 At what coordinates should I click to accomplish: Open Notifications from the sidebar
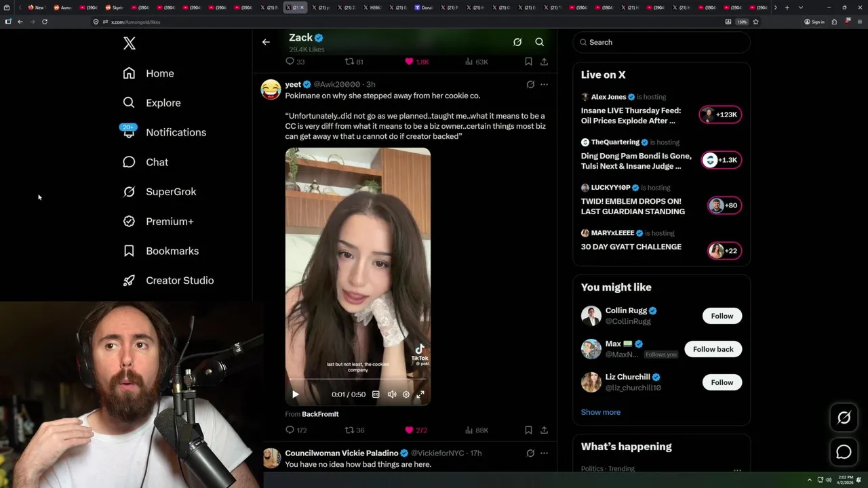click(163, 132)
